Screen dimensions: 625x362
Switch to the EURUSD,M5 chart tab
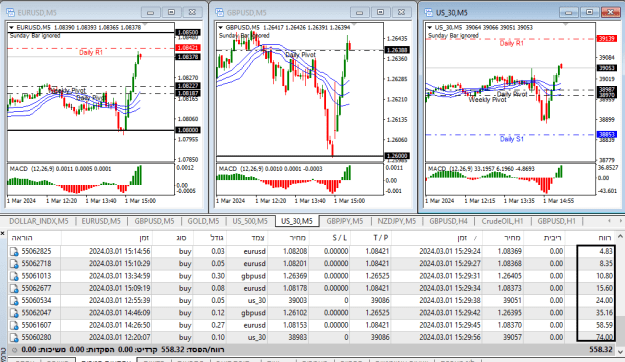tap(101, 221)
